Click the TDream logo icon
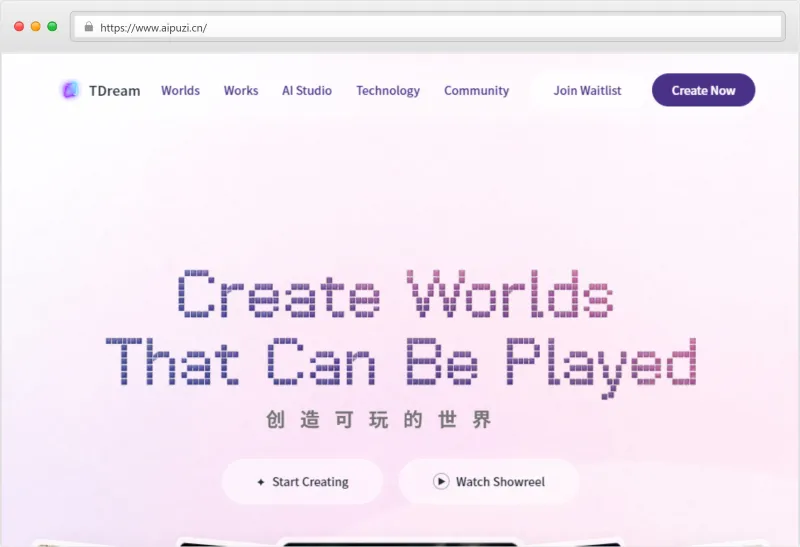This screenshot has width=800, height=547. click(70, 90)
